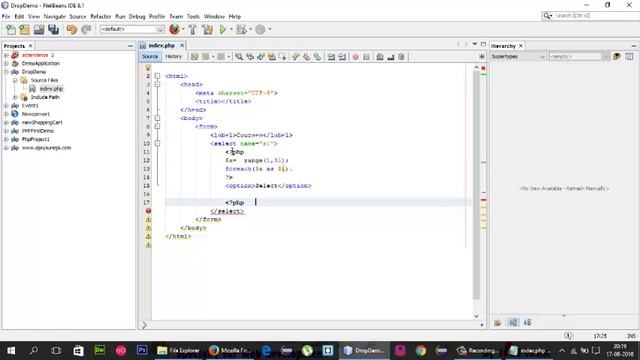Close the index.php editor tab
This screenshot has width=640, height=360.
point(182,45)
